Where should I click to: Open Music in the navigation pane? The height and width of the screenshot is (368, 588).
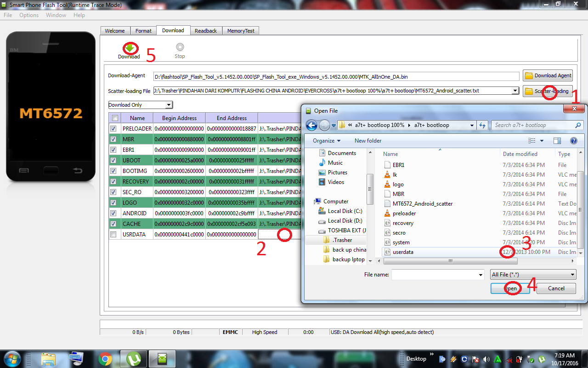point(335,163)
